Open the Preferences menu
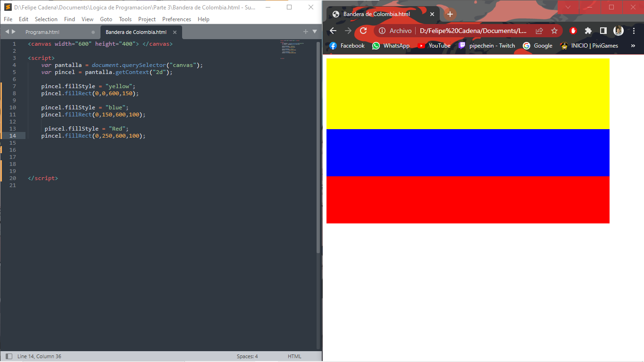This screenshot has width=644, height=362. pos(176,19)
